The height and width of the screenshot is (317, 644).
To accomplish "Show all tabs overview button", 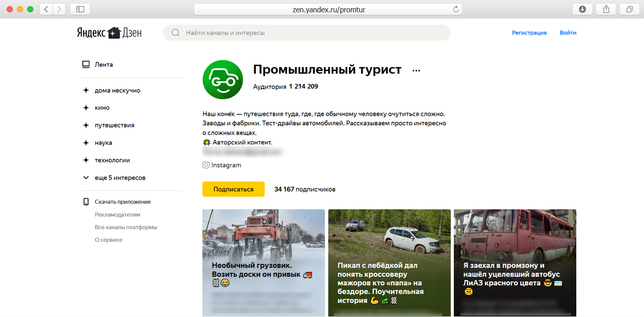I will [629, 9].
